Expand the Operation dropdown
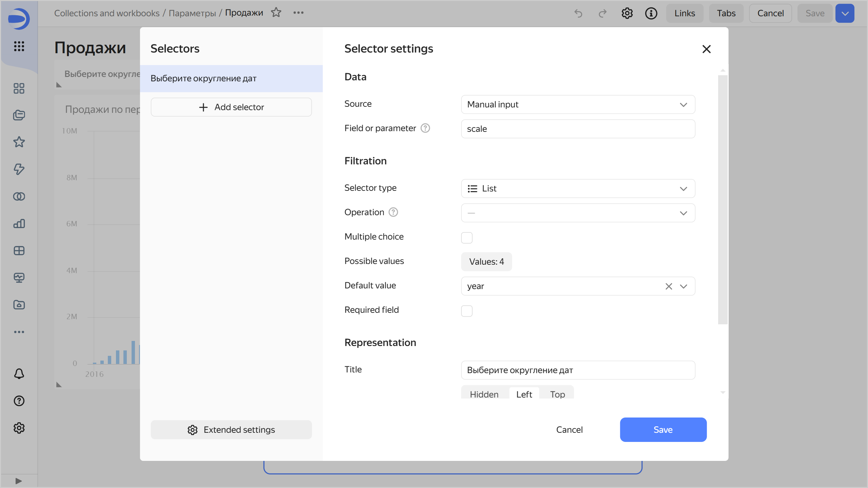Screen dimensions: 868x488 tap(578, 213)
